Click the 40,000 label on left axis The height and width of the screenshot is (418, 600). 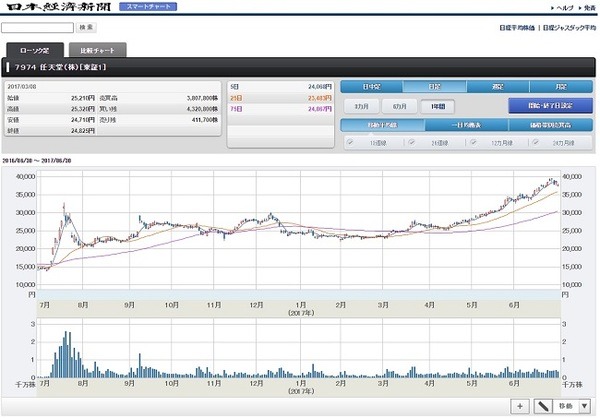click(x=26, y=176)
